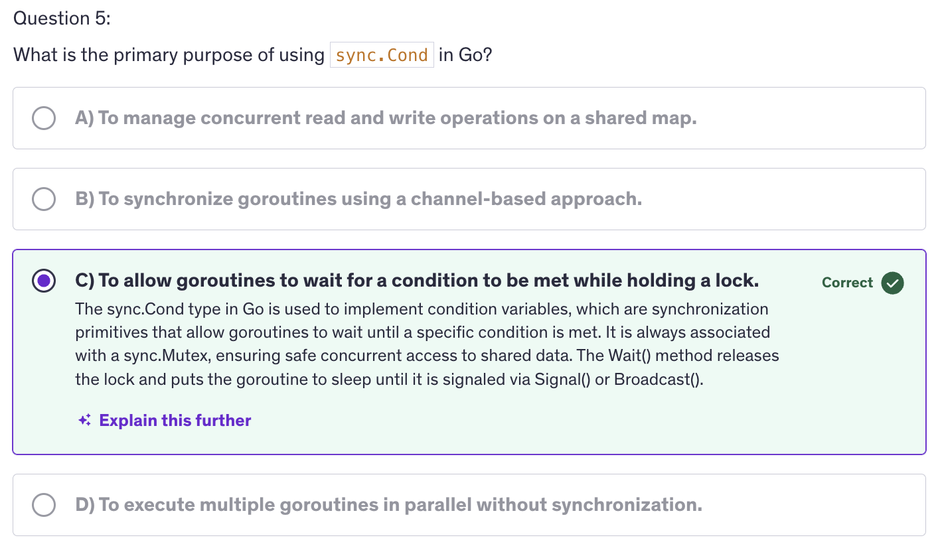Choose the channel-based approach answer

(358, 199)
